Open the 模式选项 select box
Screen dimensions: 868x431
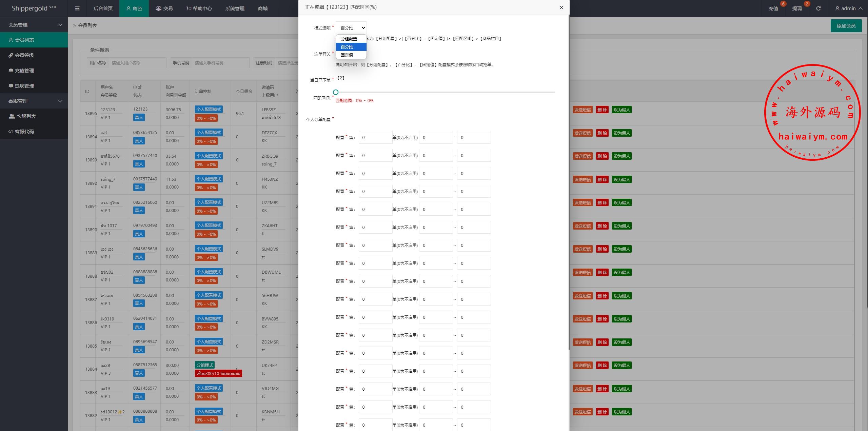click(x=351, y=28)
